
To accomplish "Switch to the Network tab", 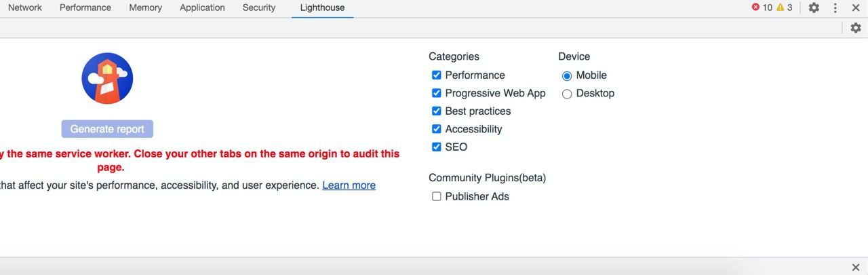I will pos(25,7).
